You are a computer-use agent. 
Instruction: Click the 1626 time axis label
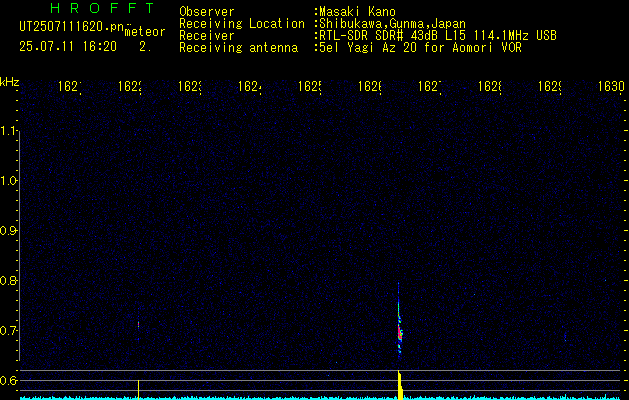click(x=370, y=87)
